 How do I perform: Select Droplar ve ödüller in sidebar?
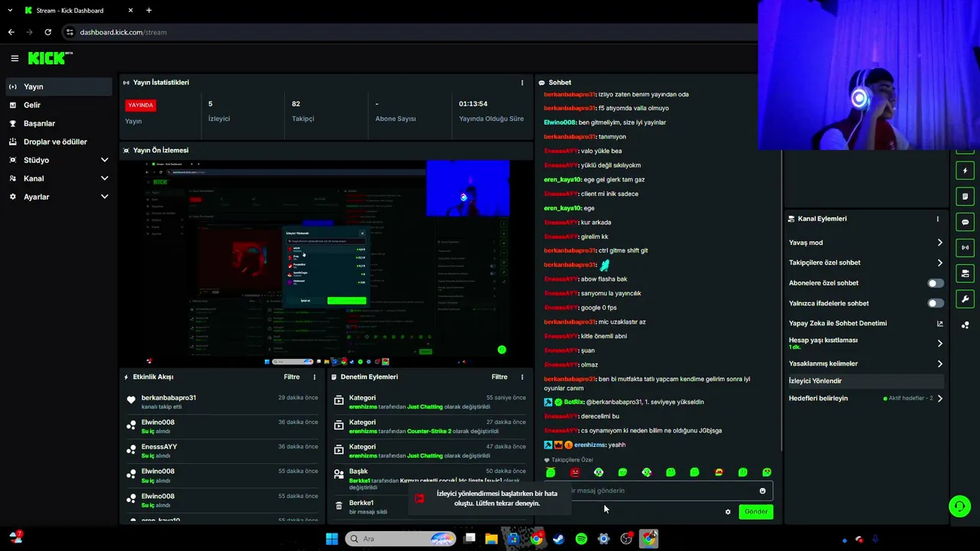point(59,142)
